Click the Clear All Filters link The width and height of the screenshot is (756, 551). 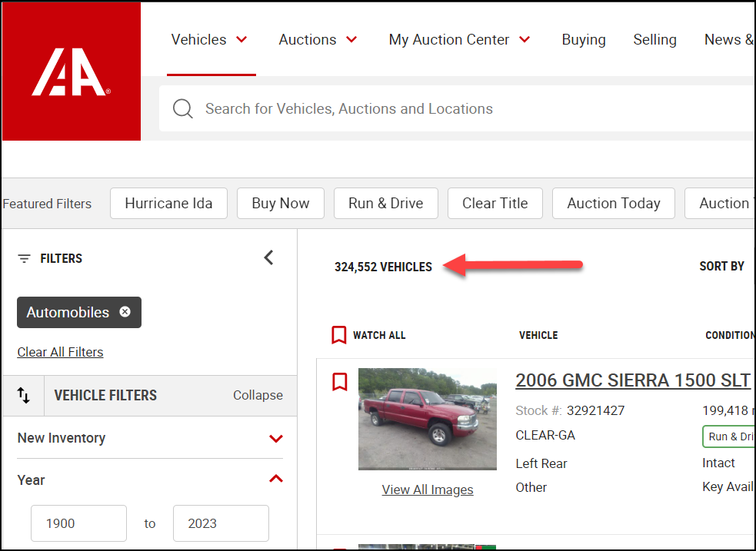point(60,351)
